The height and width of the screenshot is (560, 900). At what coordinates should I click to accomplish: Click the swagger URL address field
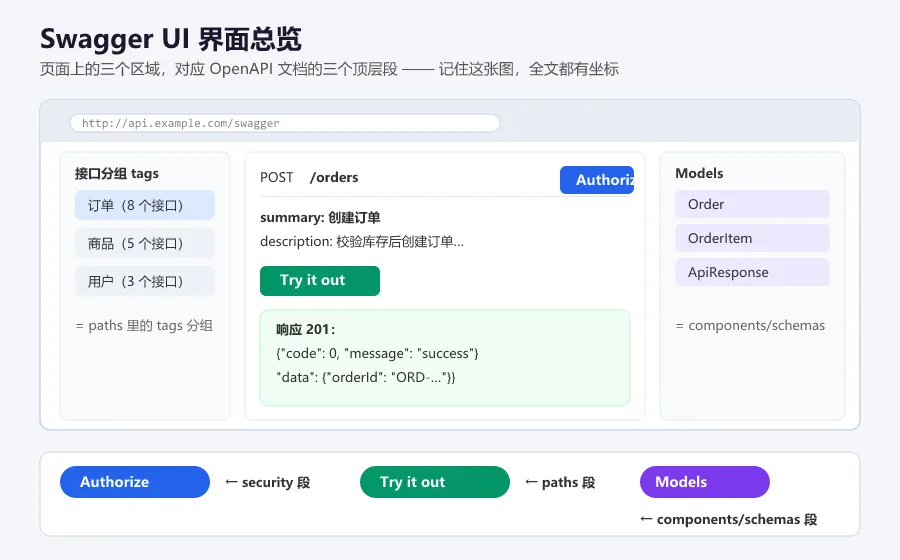pyautogui.click(x=285, y=123)
